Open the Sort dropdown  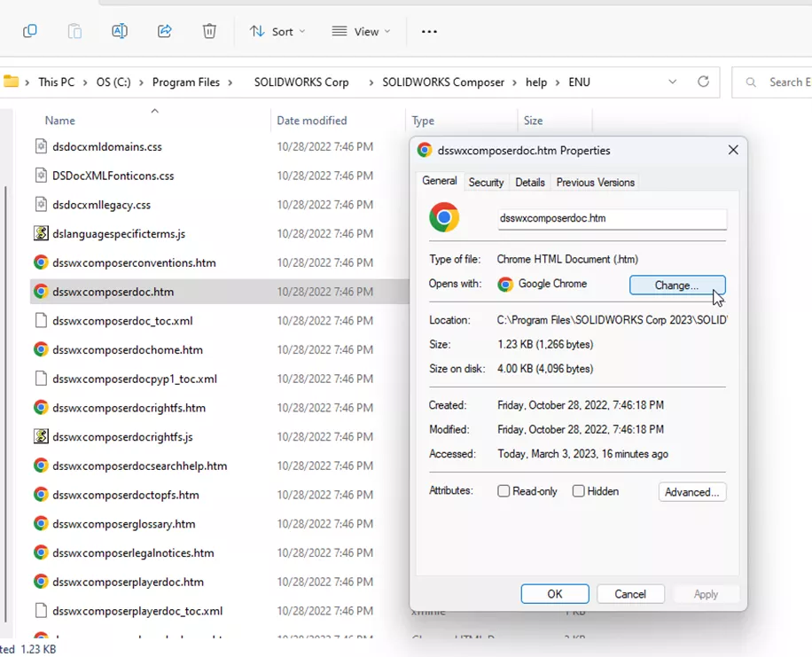coord(277,31)
